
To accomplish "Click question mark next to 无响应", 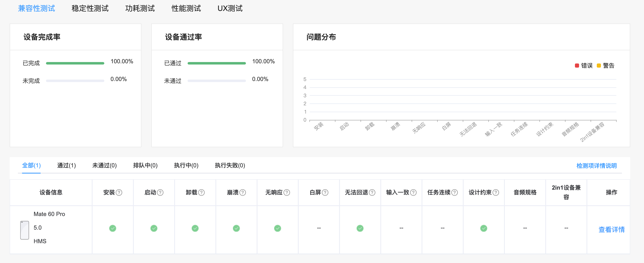I will pyautogui.click(x=287, y=192).
